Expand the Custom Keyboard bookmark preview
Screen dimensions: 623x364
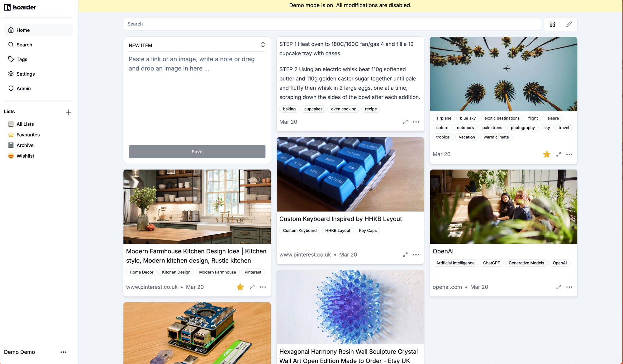(405, 255)
